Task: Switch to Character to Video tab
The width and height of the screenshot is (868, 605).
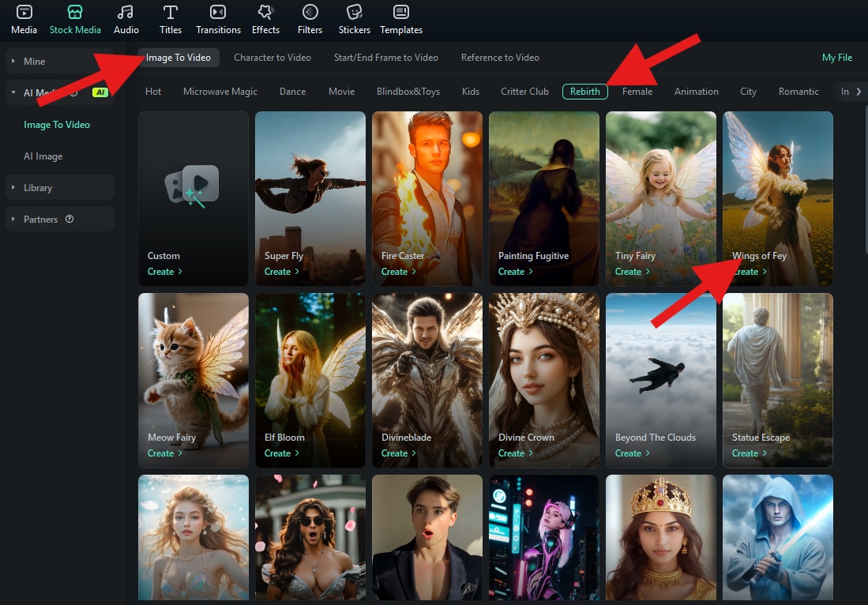Action: click(x=272, y=58)
